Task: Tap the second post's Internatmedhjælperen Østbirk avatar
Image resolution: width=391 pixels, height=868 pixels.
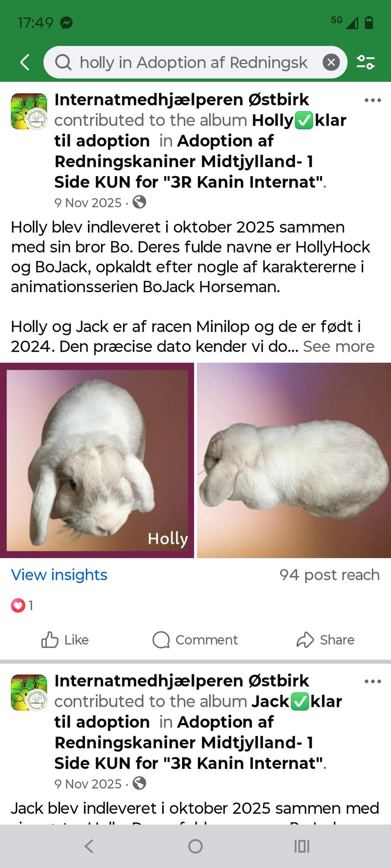Action: point(29,693)
